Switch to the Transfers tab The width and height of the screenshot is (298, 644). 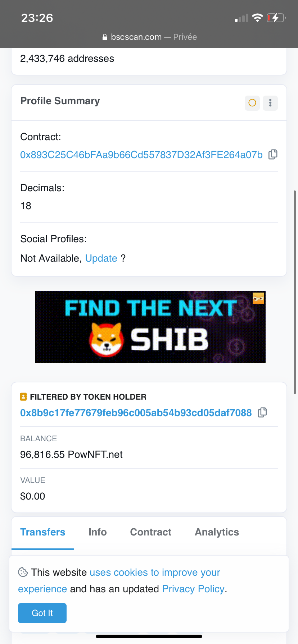[x=43, y=532]
